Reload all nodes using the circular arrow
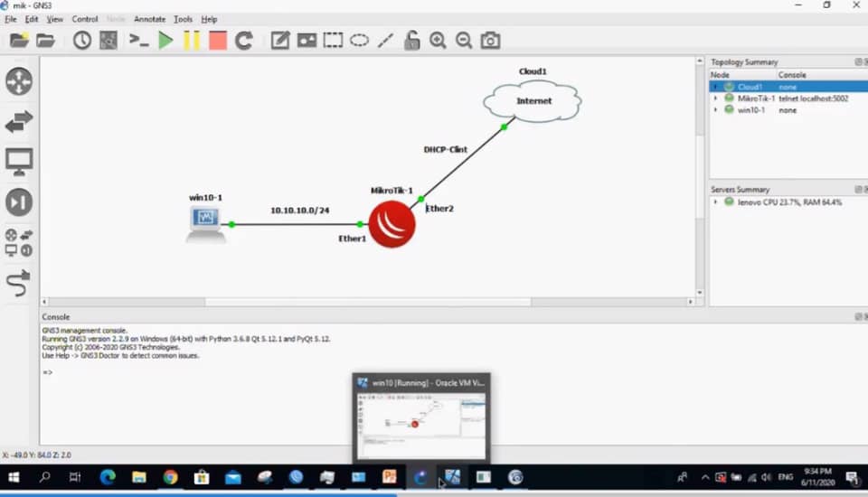The height and width of the screenshot is (497, 868). [x=244, y=40]
